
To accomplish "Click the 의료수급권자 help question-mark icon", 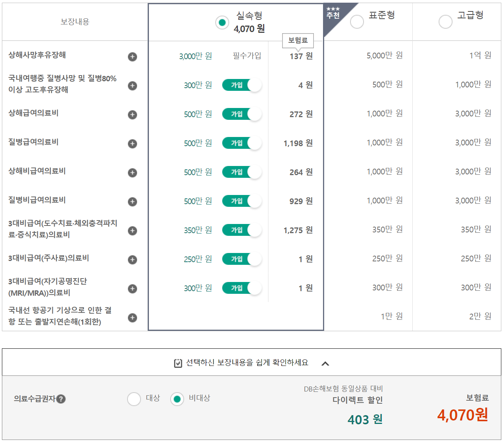I will 61,399.
